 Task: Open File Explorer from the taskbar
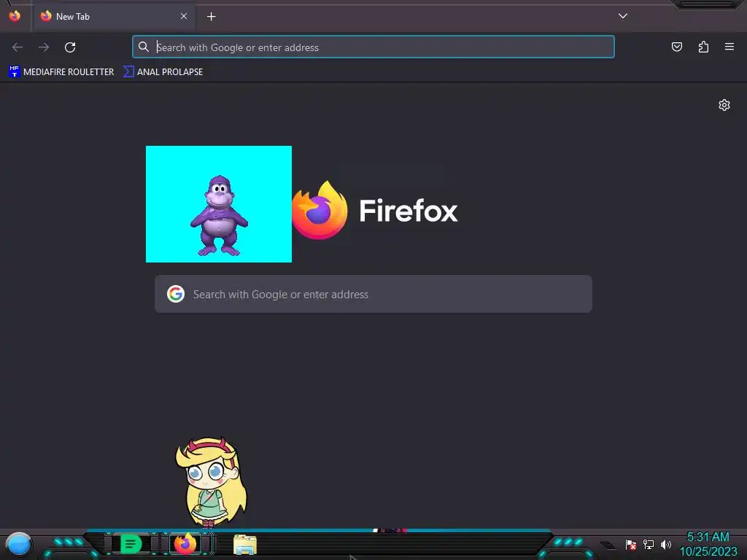pos(245,545)
